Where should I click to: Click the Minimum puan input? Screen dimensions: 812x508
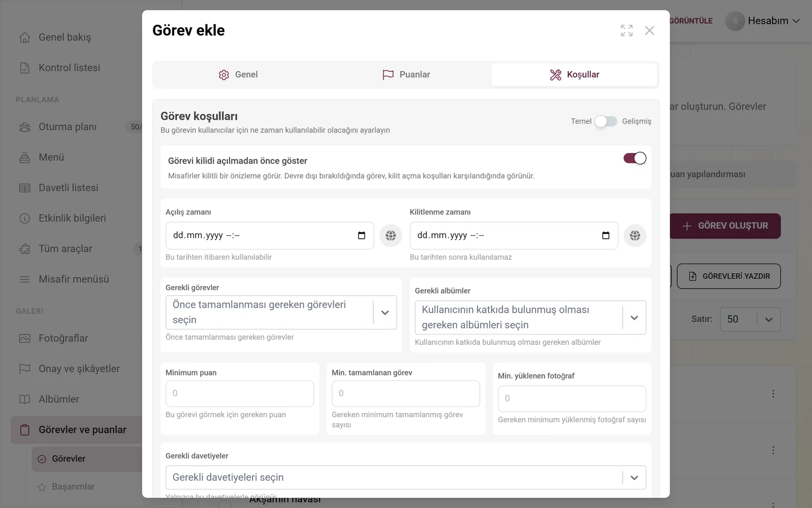(x=240, y=393)
